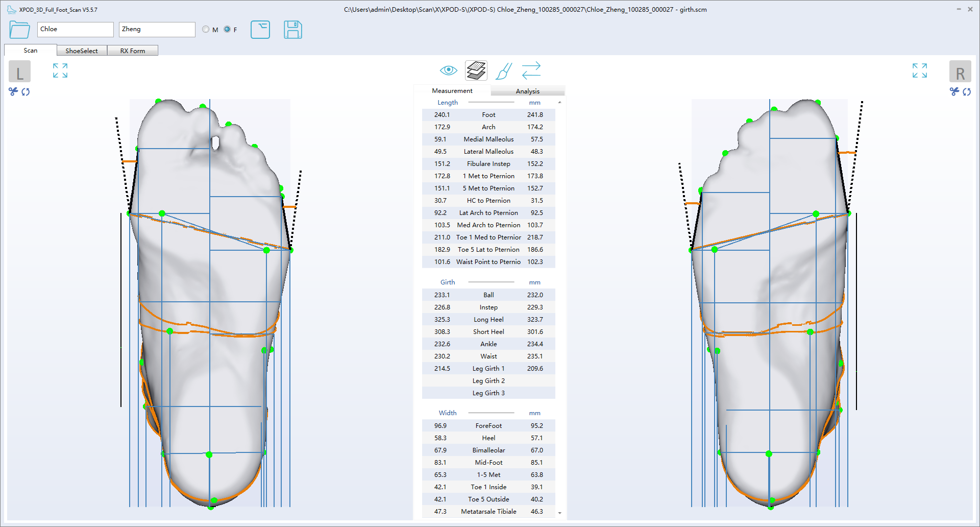Expand the left foot view fullscreen

(x=60, y=70)
